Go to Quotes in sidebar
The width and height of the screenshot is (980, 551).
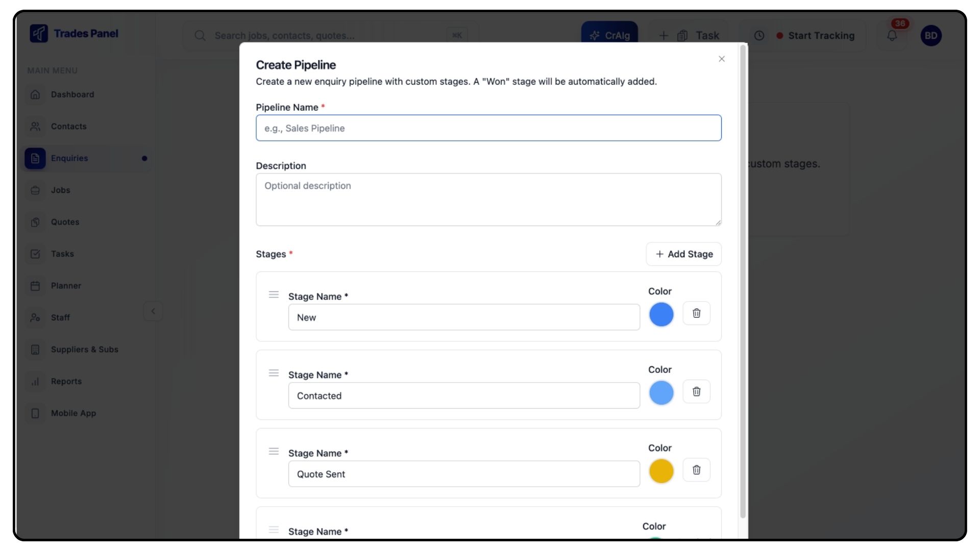click(x=65, y=222)
